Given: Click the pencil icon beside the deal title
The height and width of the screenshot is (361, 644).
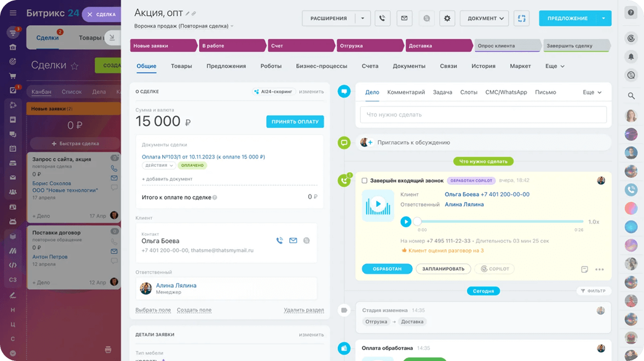Looking at the screenshot, I should 187,14.
